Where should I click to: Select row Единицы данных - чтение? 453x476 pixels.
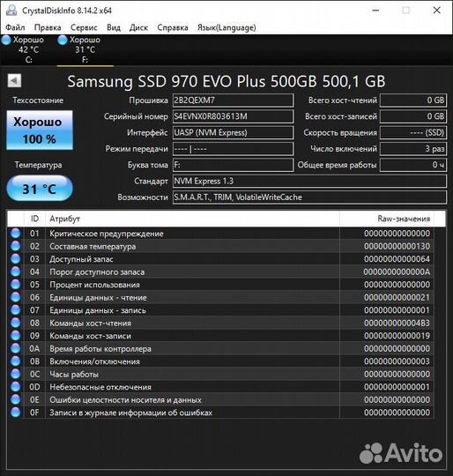click(220, 297)
